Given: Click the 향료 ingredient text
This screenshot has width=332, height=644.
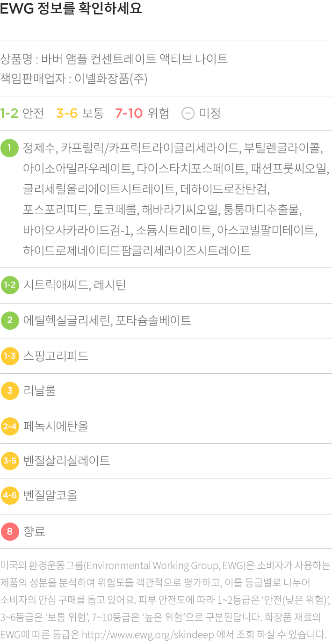Looking at the screenshot, I should (x=34, y=531).
